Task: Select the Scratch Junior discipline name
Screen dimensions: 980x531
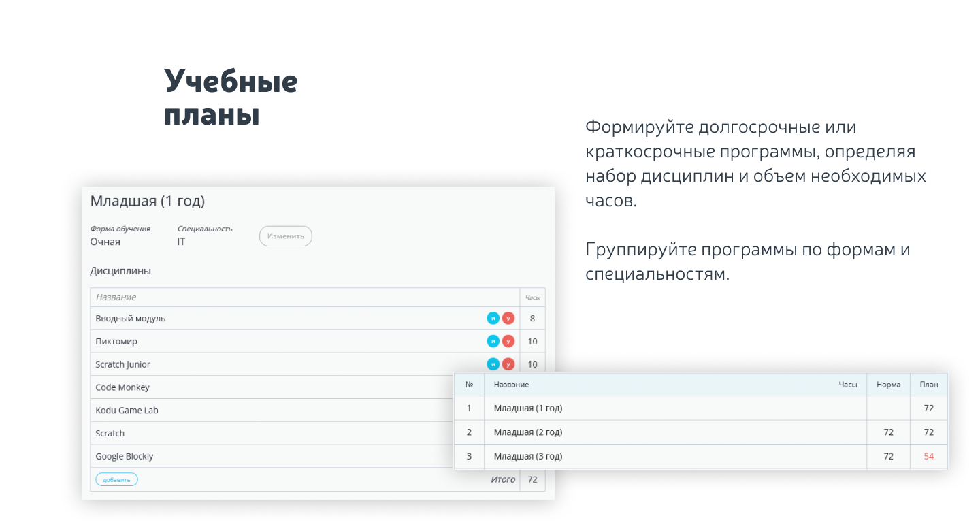Action: [123, 364]
